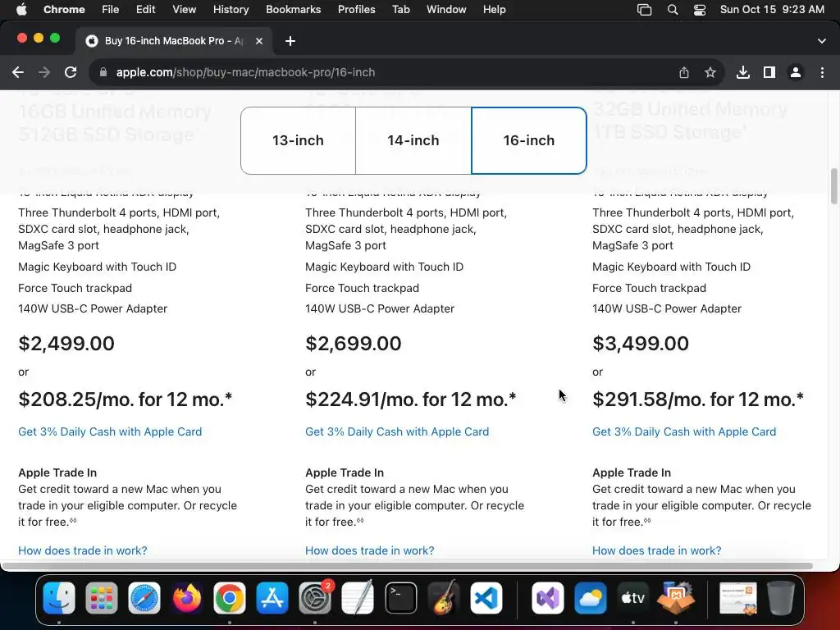Open TextEdit from the Dock
This screenshot has height=630, width=840.
pyautogui.click(x=358, y=598)
